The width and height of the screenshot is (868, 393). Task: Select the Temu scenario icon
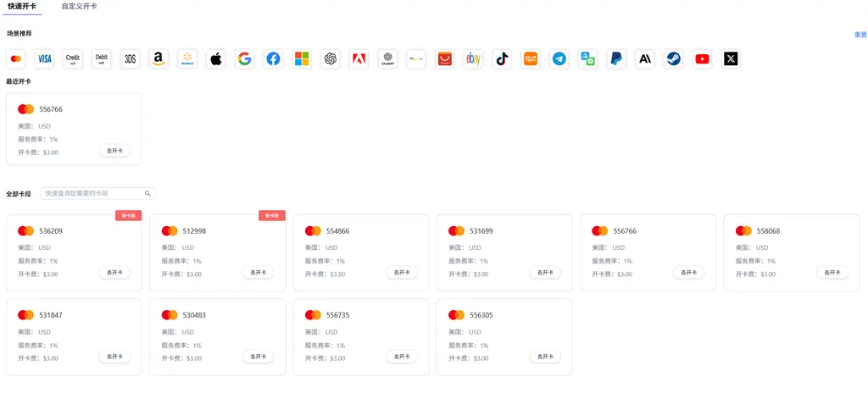click(x=531, y=58)
